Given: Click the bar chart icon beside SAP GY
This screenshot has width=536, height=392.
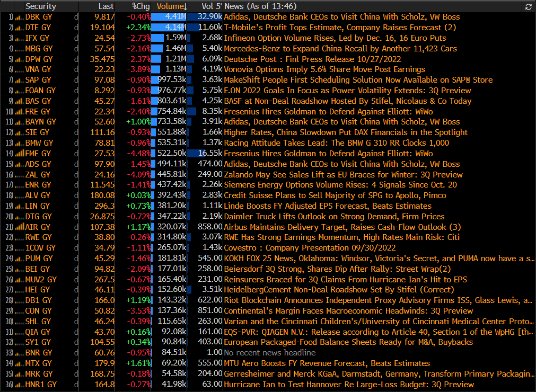Looking at the screenshot, I should (x=19, y=80).
